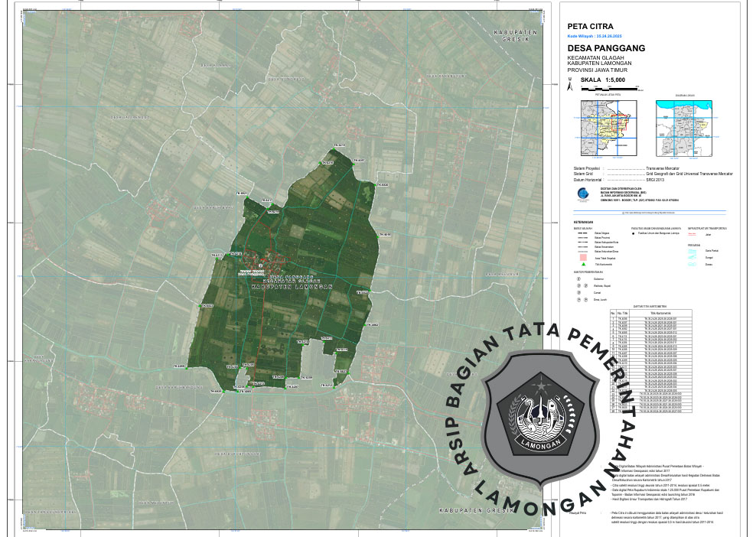The image size is (756, 537).
Task: Click the Garis Pantai legend symbol
Action: point(692,251)
